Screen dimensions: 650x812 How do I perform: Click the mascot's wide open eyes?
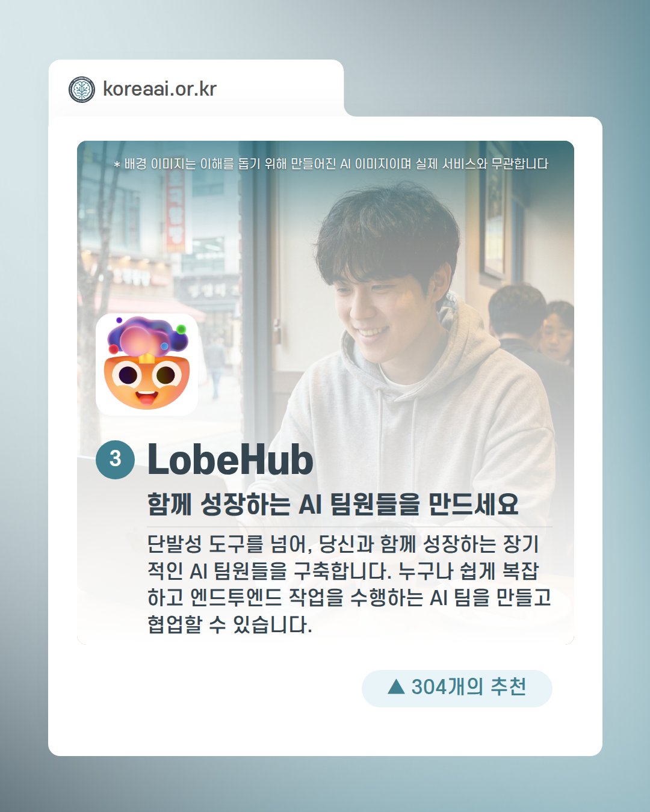147,376
